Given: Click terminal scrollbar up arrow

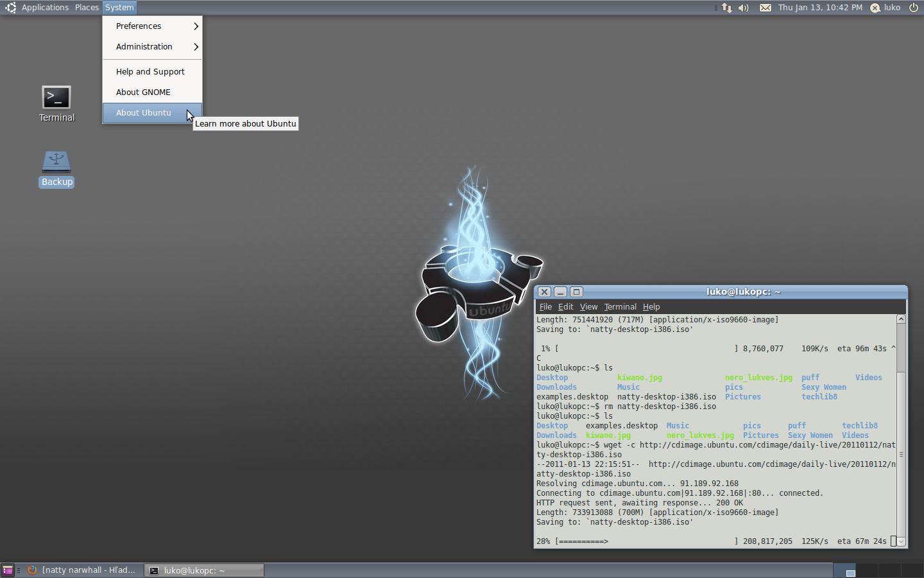Looking at the screenshot, I should (901, 319).
